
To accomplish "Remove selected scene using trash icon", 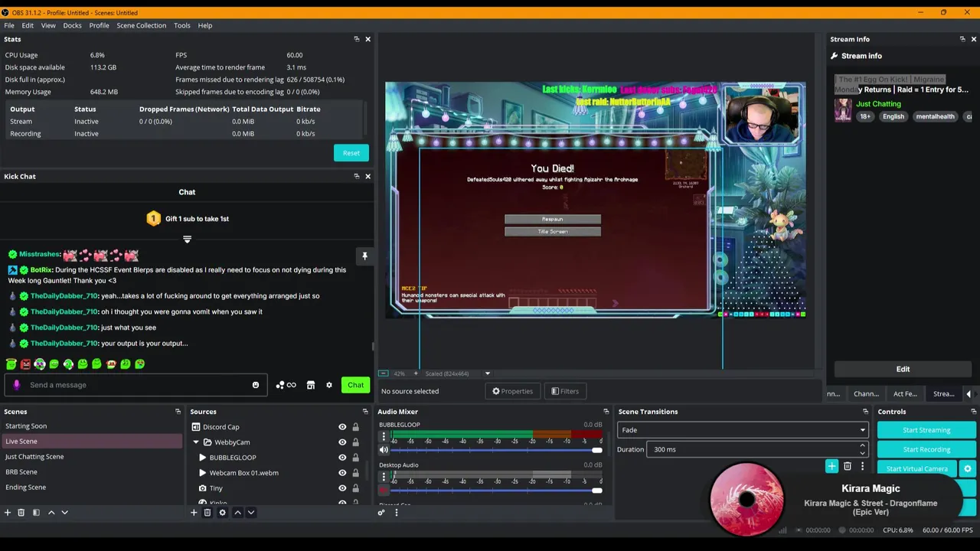I will click(21, 513).
